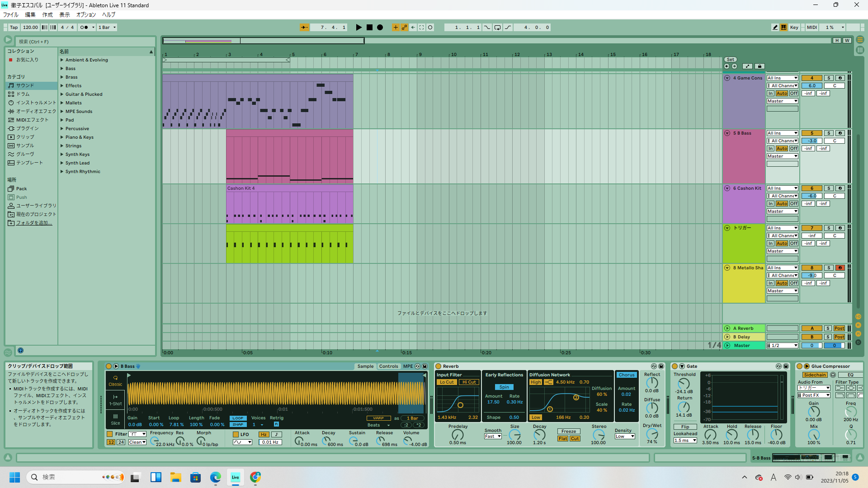Screen dimensions: 868x488
Task: Open the Gate Lookahead 1.5 ms dropdown
Action: pos(685,441)
